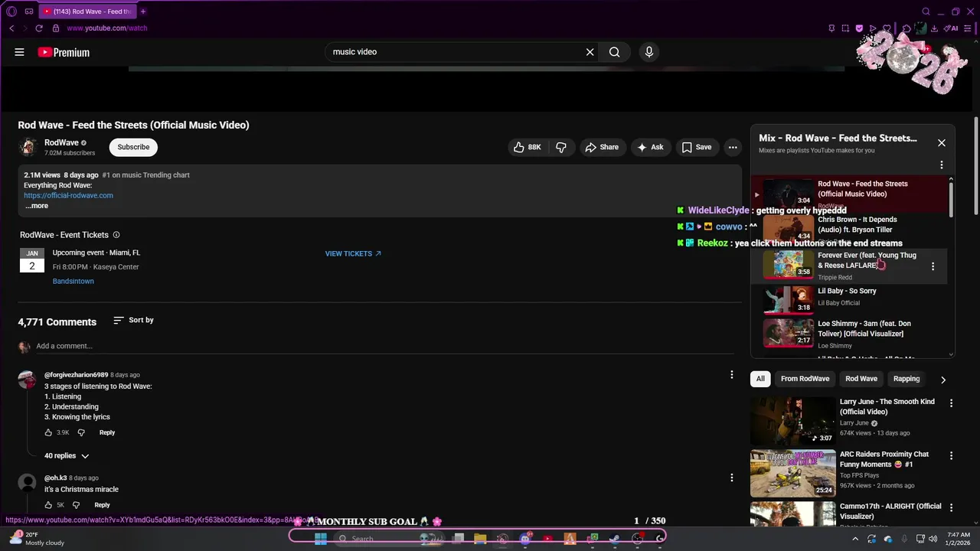Save the video to a playlist
The width and height of the screenshot is (980, 551).
click(697, 147)
